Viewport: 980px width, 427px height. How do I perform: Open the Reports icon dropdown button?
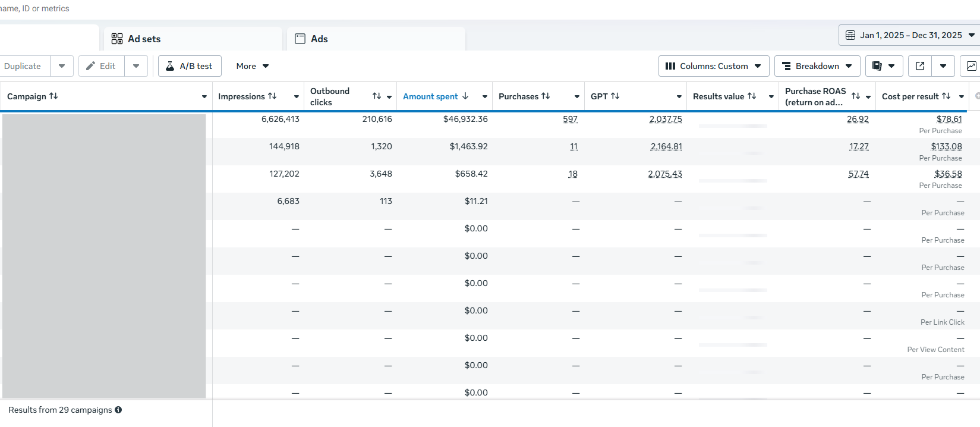coord(884,66)
